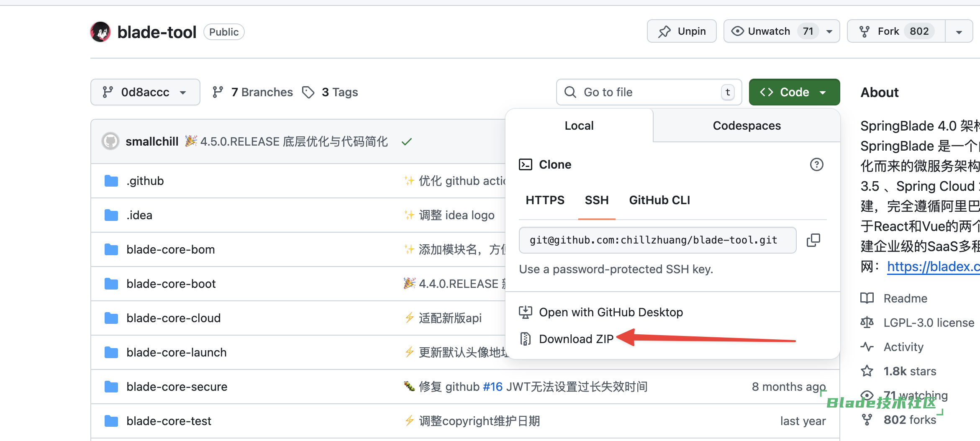Click Open with GitHub Desktop
This screenshot has height=441, width=980.
point(611,312)
